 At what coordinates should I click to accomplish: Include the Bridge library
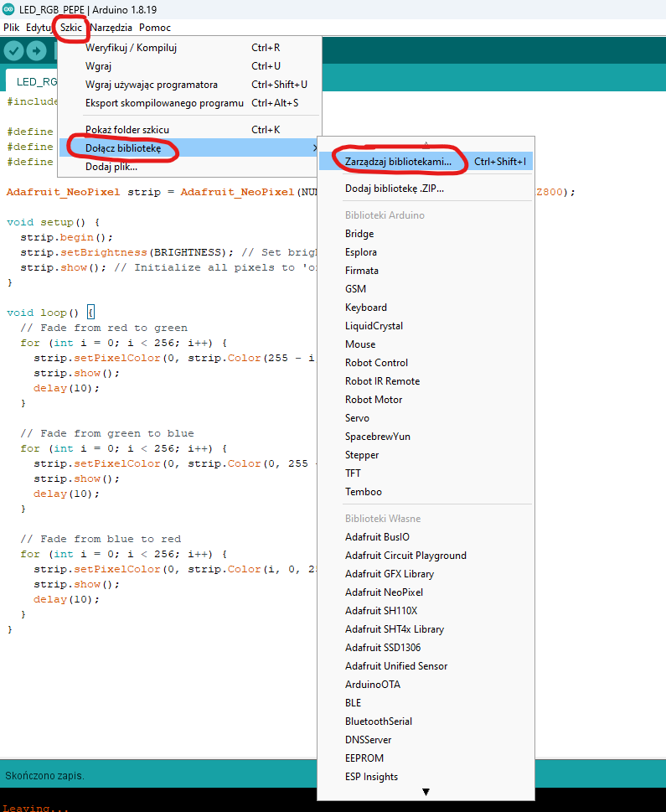point(426,234)
